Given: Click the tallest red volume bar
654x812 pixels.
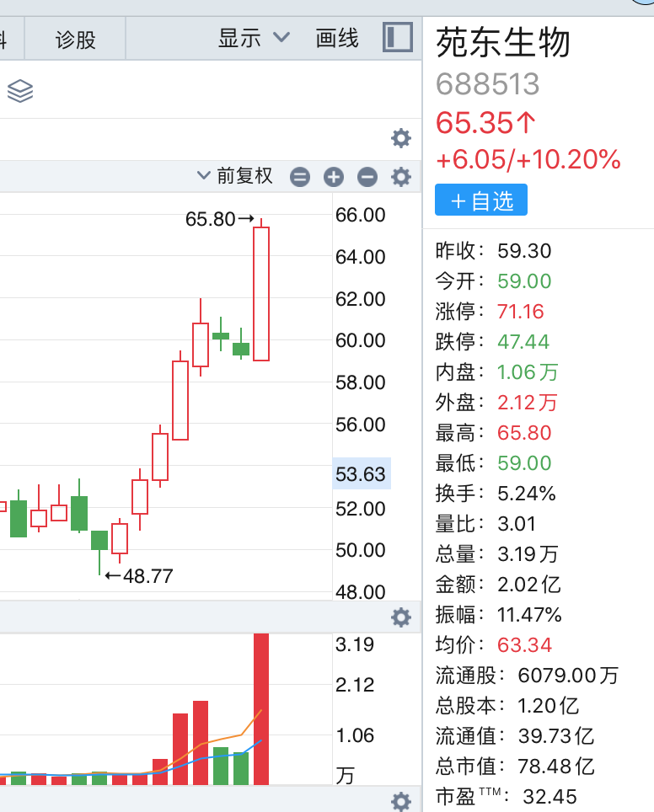Looking at the screenshot, I should 261,708.
